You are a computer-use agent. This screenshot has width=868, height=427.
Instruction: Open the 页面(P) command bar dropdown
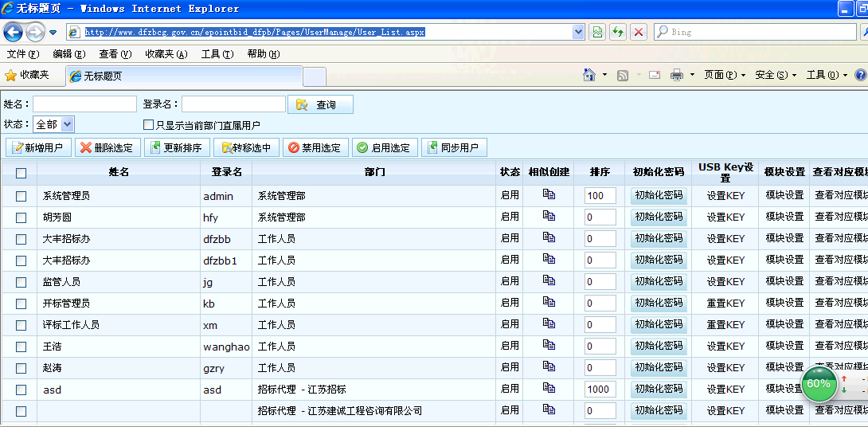(725, 75)
